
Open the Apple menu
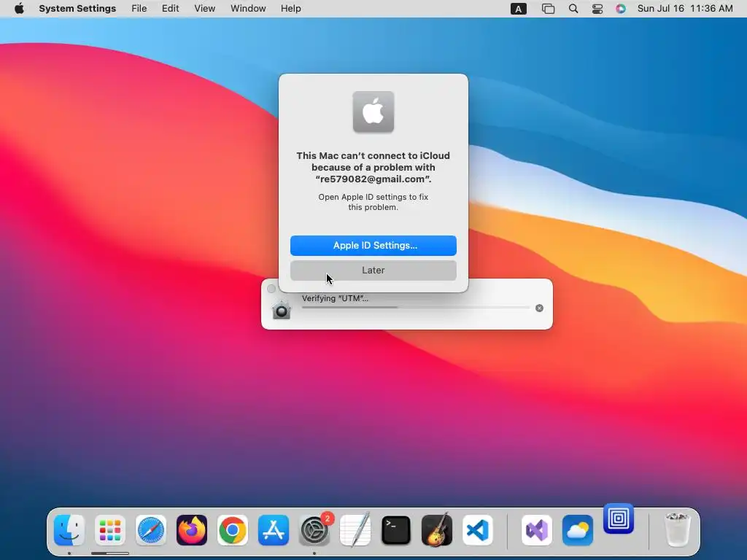pos(19,9)
